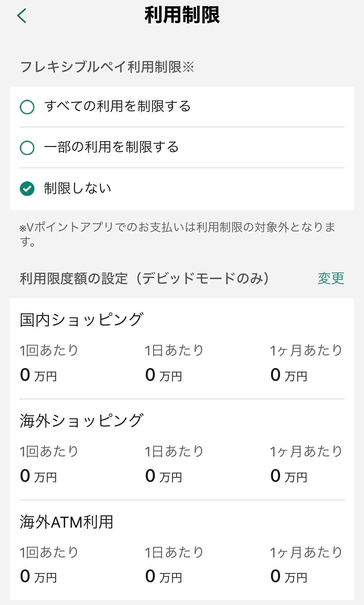Select the 国内ショッピング heading
The height and width of the screenshot is (605, 364).
[82, 320]
